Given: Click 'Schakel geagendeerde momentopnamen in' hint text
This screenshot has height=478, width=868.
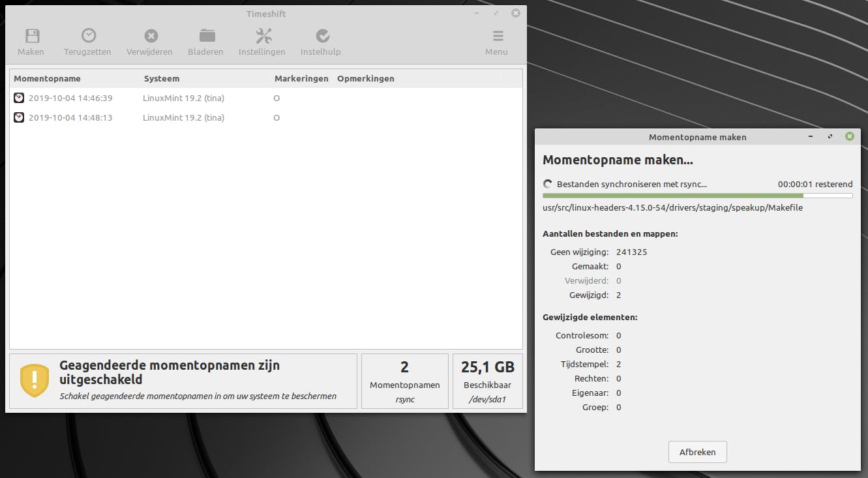Looking at the screenshot, I should coord(198,396).
